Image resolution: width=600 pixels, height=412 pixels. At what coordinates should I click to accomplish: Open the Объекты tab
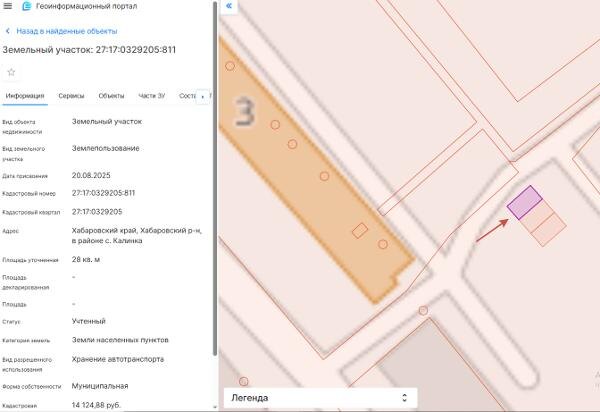[x=111, y=96]
